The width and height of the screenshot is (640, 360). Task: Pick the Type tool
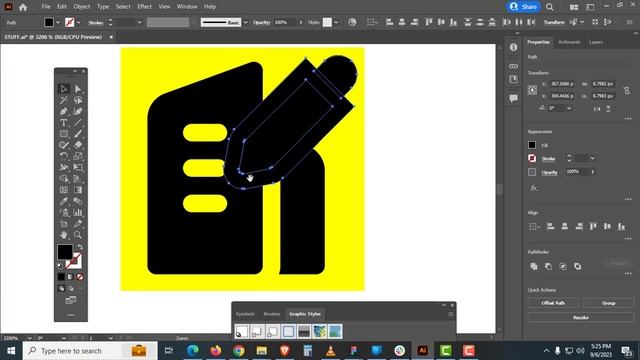pyautogui.click(x=64, y=122)
